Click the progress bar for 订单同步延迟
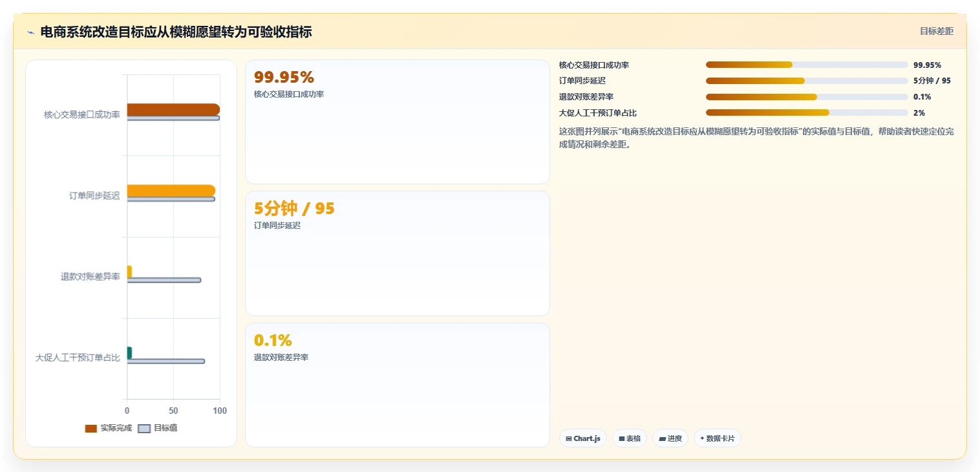 807,81
